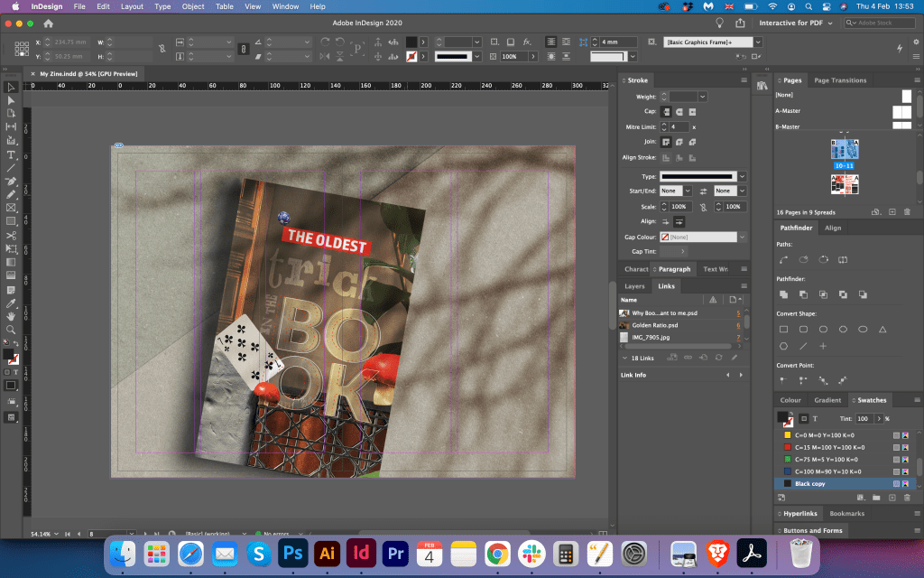Convert shape to triangle in Pathfinder

click(882, 329)
